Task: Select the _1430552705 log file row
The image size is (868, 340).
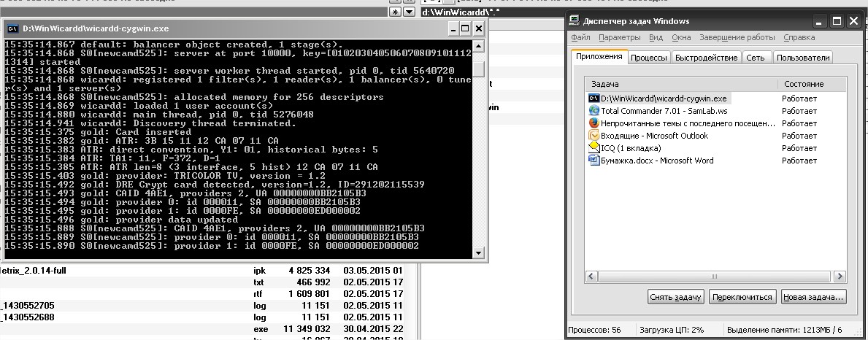Action: (x=201, y=305)
